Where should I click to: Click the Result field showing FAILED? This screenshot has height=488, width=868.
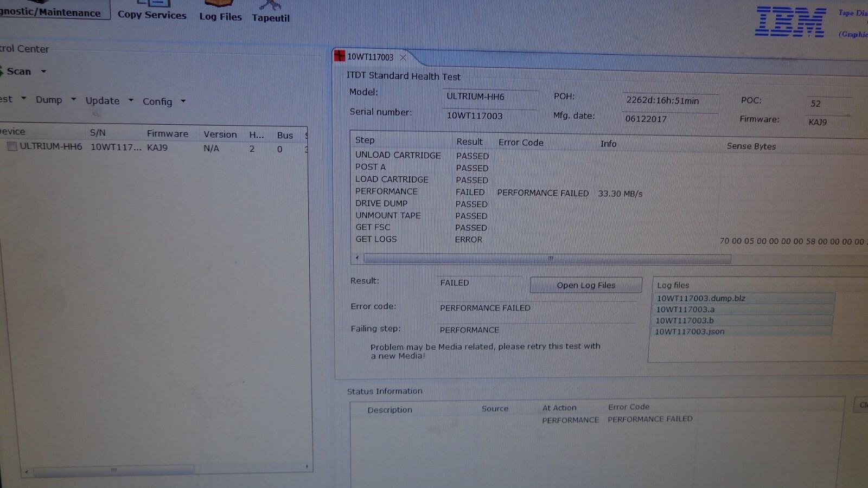(480, 282)
